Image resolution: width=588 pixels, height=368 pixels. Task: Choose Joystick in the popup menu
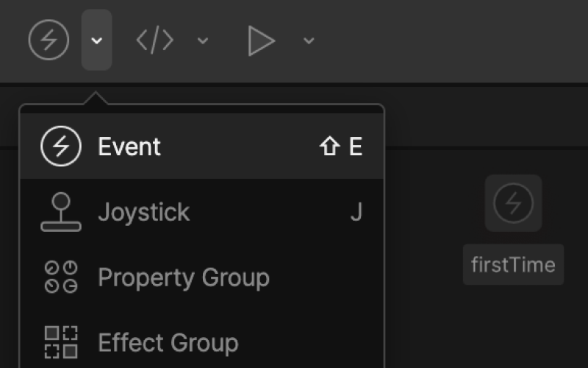point(201,212)
